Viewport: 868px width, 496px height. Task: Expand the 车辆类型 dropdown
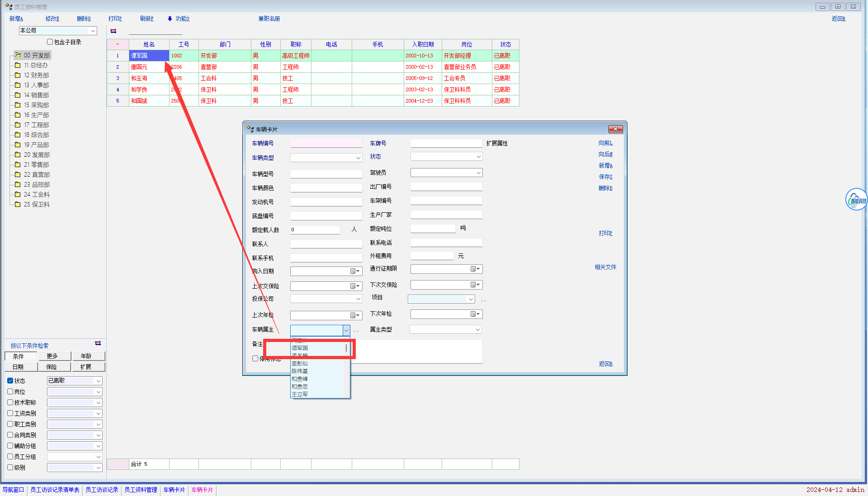click(358, 158)
